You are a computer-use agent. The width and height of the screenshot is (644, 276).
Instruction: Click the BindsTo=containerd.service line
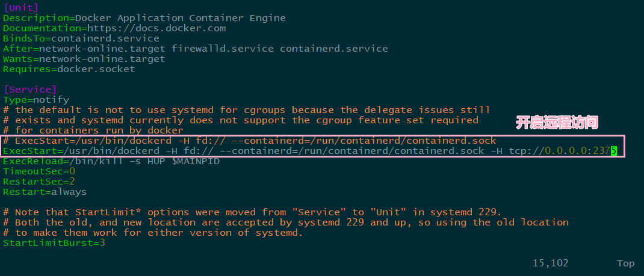tap(81, 38)
